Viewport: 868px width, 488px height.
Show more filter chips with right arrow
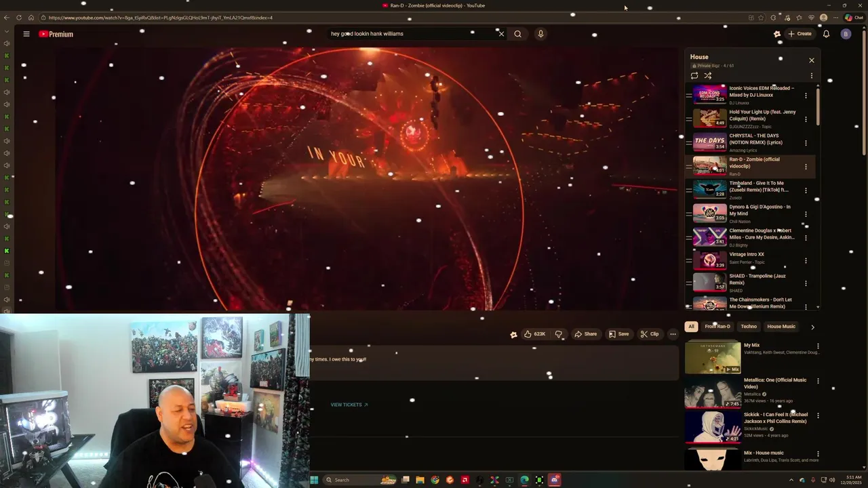point(812,327)
